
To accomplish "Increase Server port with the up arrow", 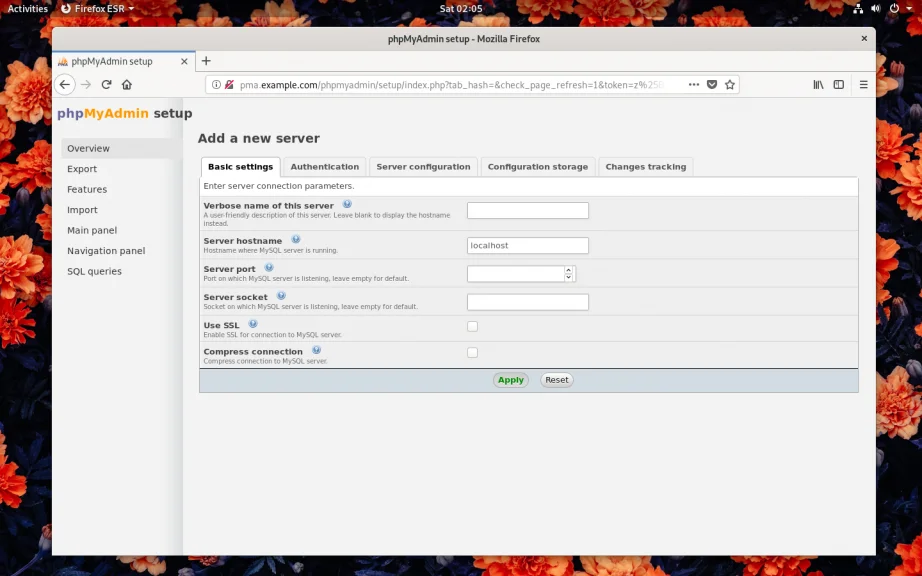I will coord(569,270).
